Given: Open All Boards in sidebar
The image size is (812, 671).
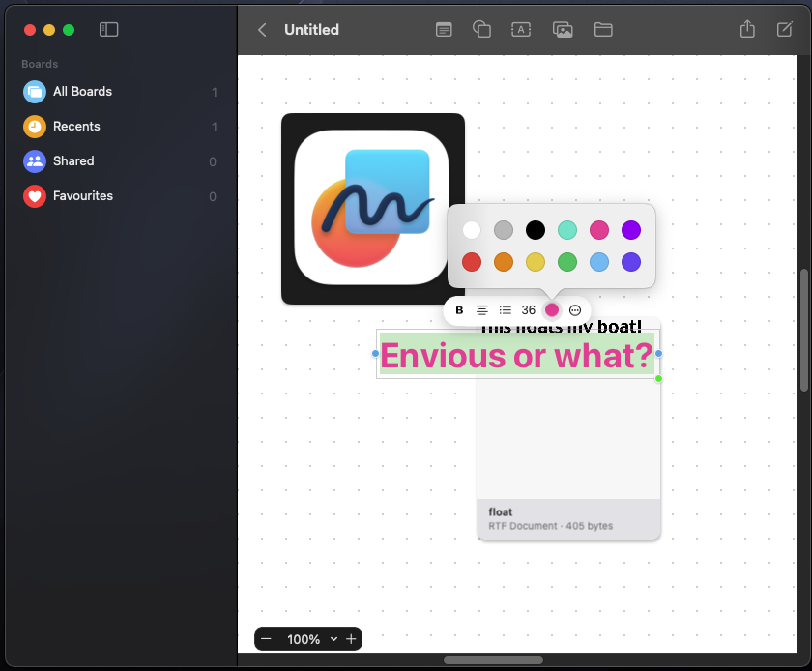Looking at the screenshot, I should click(82, 92).
